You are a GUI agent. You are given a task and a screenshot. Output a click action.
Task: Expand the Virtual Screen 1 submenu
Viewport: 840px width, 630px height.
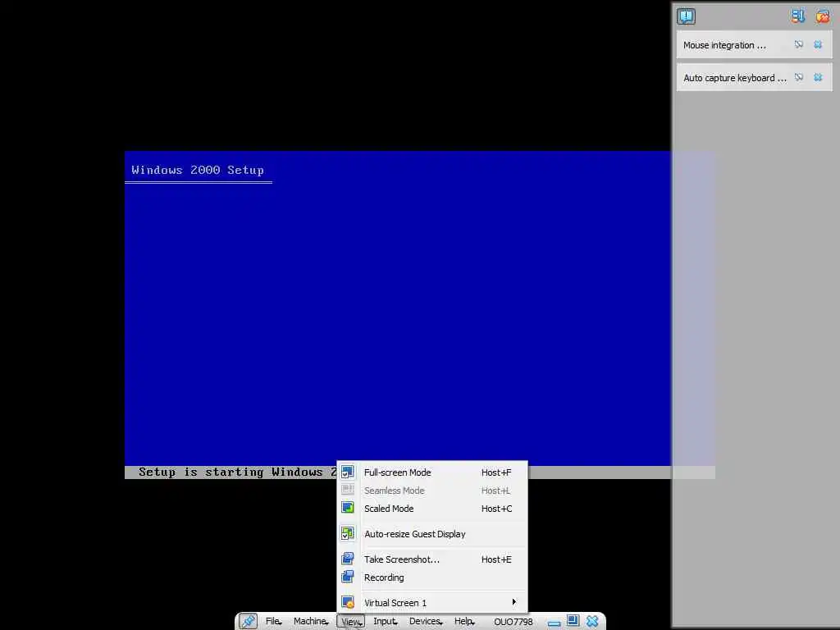tap(432, 603)
